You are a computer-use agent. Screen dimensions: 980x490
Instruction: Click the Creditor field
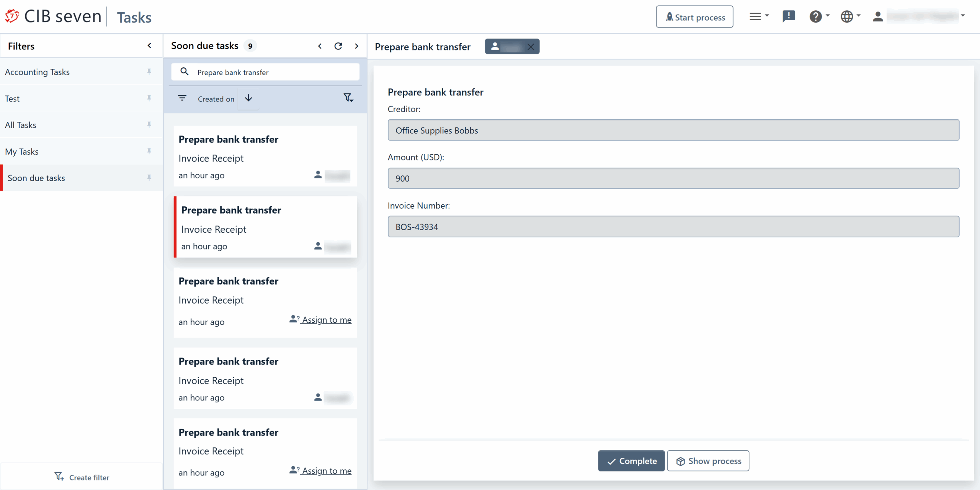click(x=673, y=130)
